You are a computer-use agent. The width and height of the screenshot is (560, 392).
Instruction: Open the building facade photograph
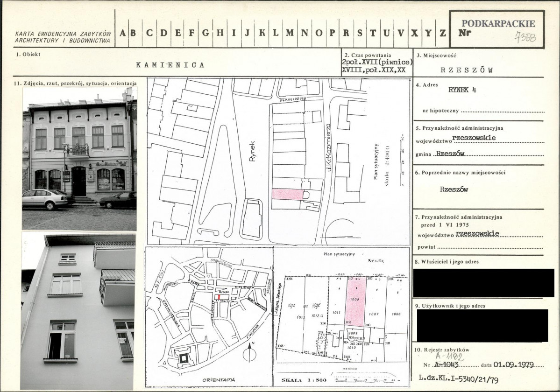click(79, 159)
